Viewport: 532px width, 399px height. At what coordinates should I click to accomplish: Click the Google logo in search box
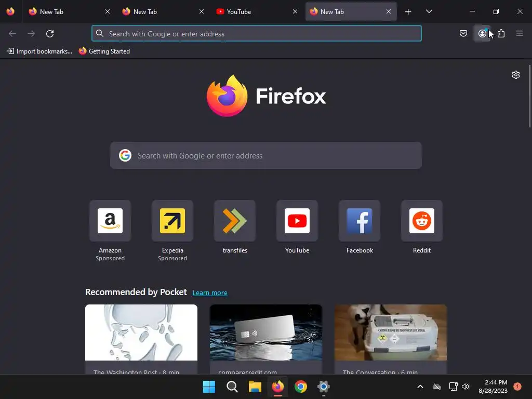(x=125, y=155)
